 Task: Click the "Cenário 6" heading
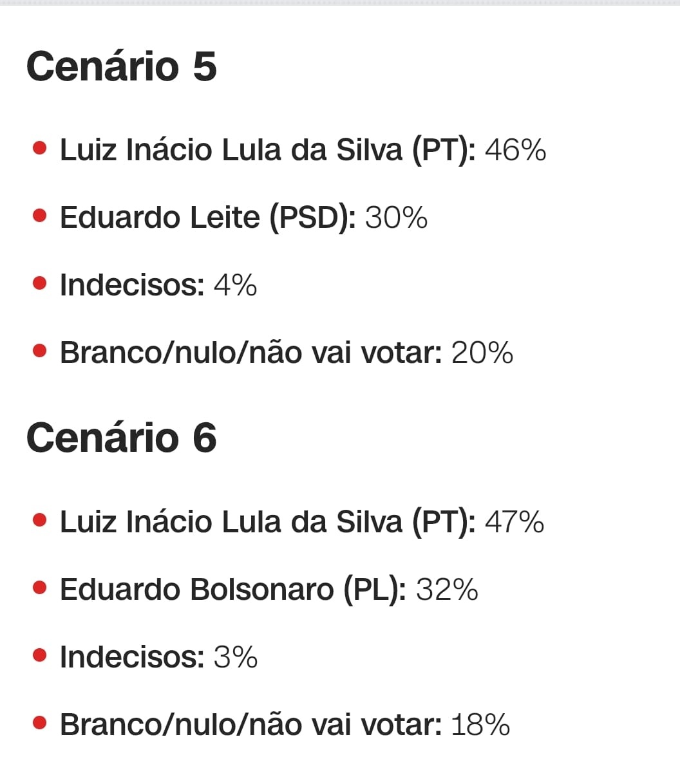pyautogui.click(x=121, y=438)
